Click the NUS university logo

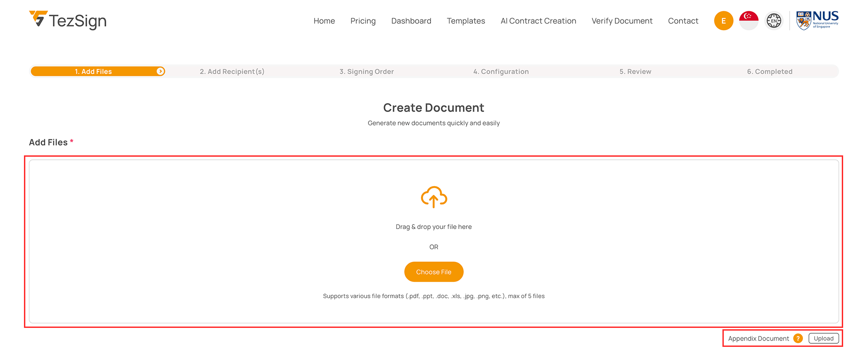pyautogui.click(x=817, y=20)
